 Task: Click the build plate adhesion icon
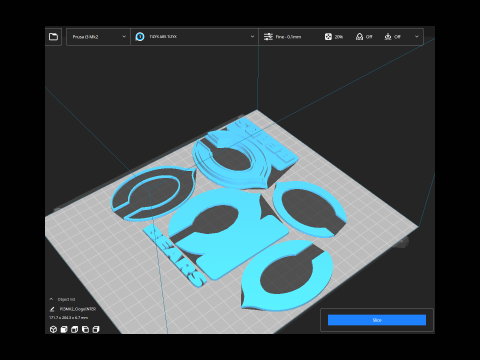coord(388,37)
